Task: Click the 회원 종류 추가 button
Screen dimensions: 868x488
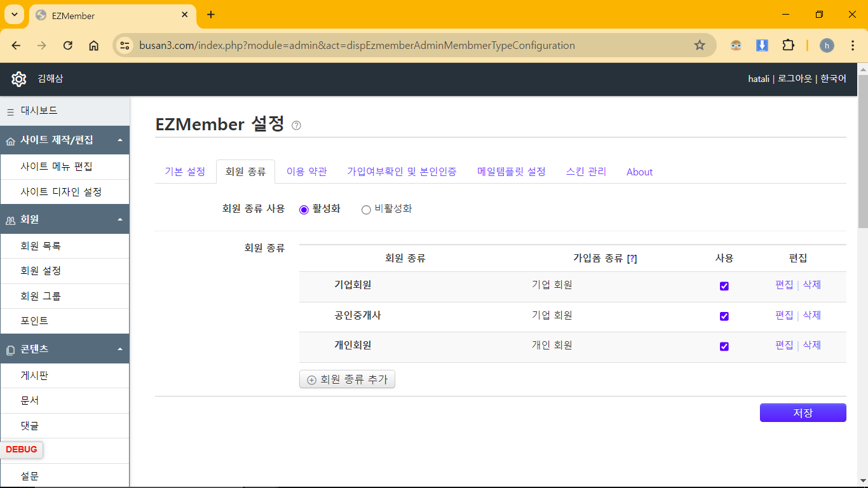Action: [347, 379]
